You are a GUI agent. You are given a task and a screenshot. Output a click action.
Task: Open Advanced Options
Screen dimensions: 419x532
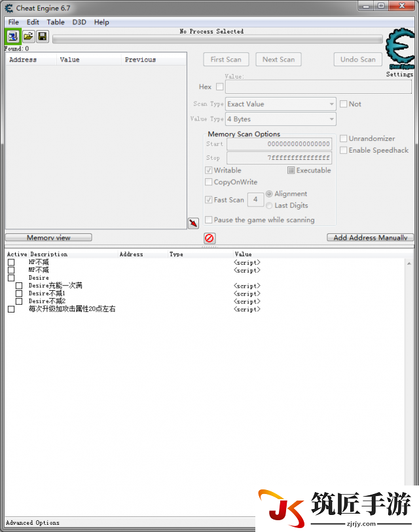point(33,523)
